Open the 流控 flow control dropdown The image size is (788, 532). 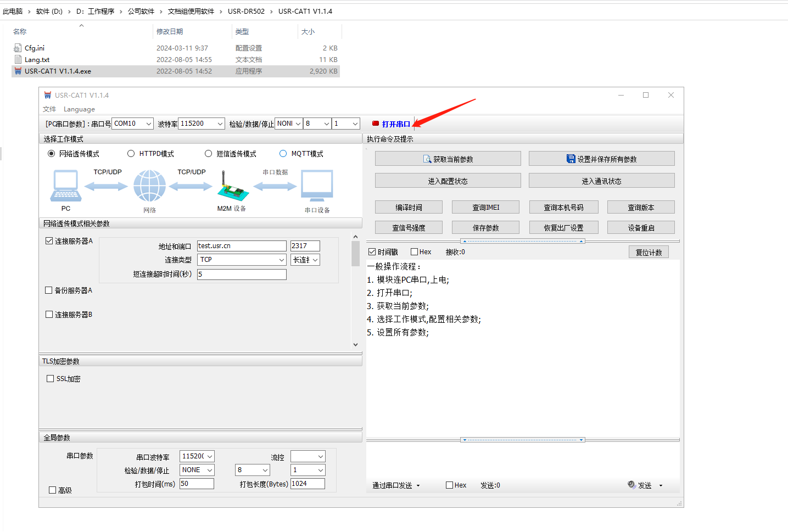tap(308, 456)
